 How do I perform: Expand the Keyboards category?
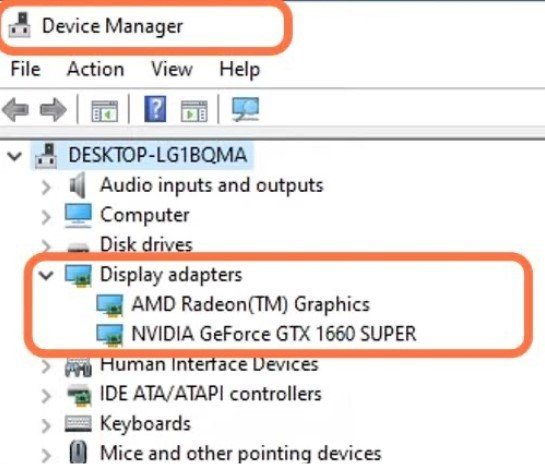tap(46, 426)
